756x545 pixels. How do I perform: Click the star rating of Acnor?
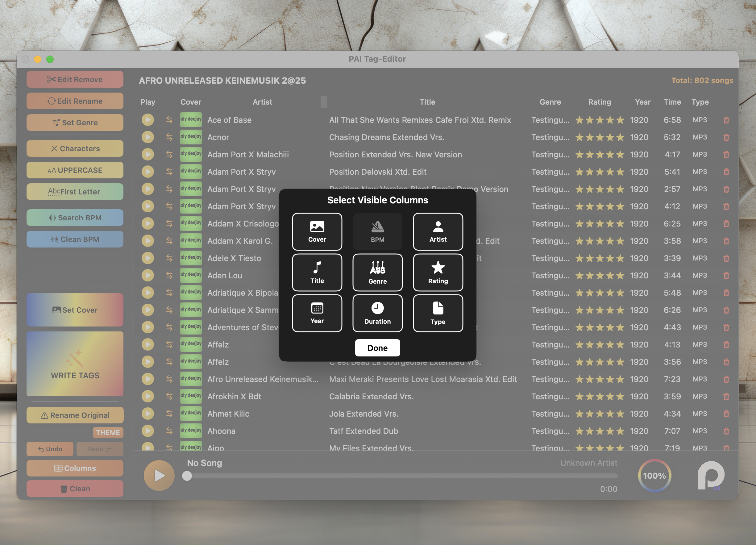tap(600, 137)
